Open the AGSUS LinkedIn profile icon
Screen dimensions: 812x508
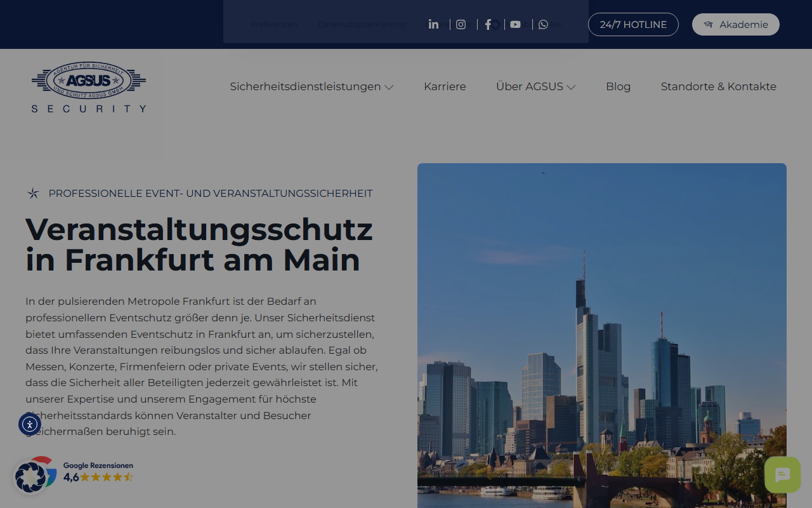(433, 24)
